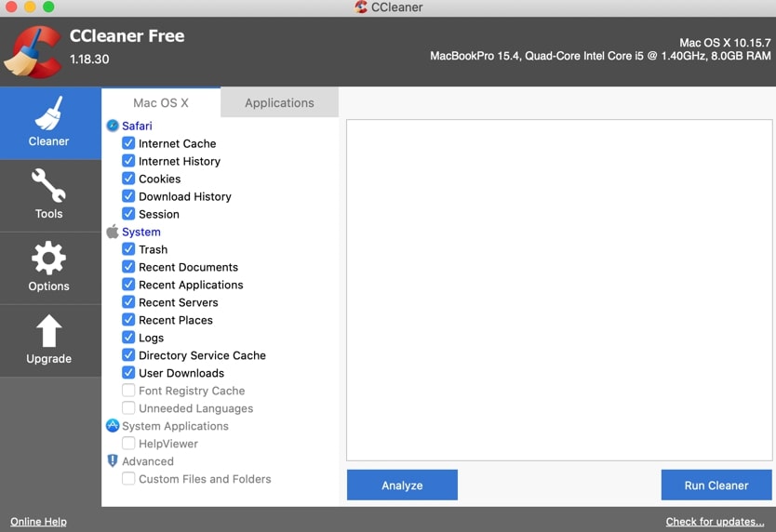Switch to the Mac OS X tab

click(x=161, y=102)
